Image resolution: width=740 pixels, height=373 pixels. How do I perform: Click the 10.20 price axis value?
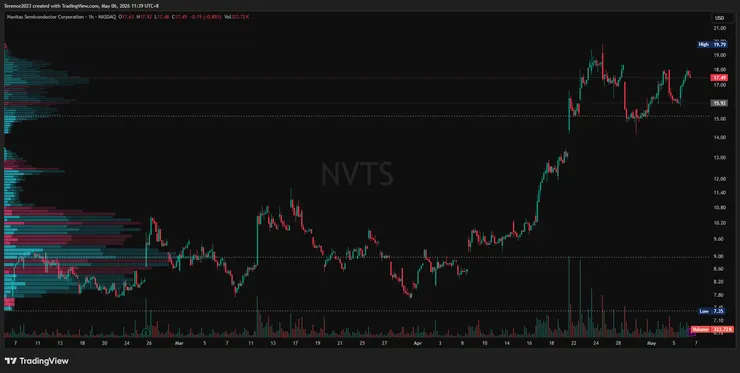(x=720, y=223)
